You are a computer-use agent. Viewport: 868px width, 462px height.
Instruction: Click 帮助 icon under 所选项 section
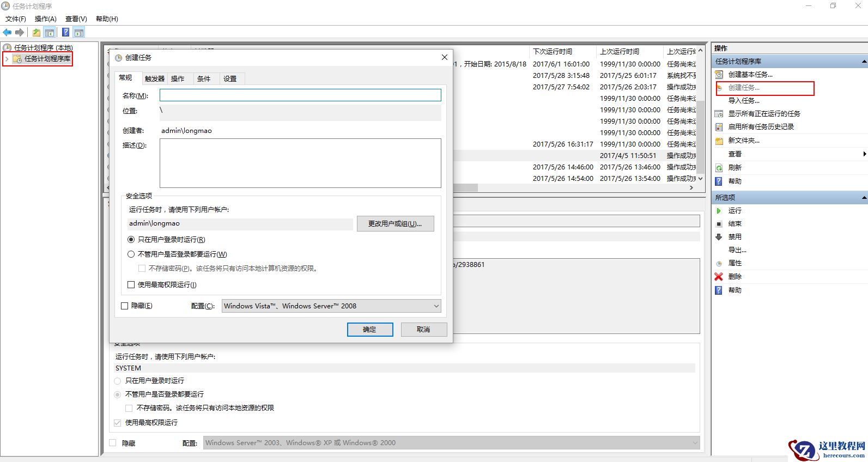point(719,290)
